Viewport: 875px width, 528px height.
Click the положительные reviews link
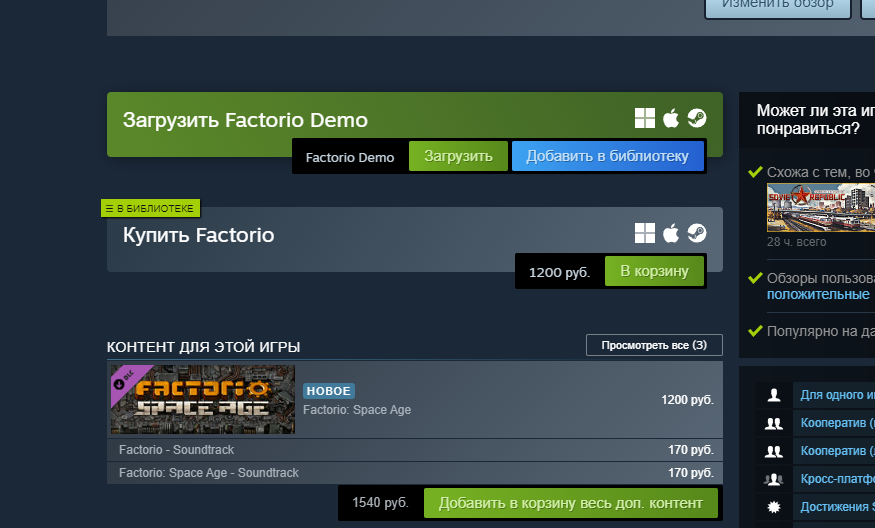pos(818,294)
